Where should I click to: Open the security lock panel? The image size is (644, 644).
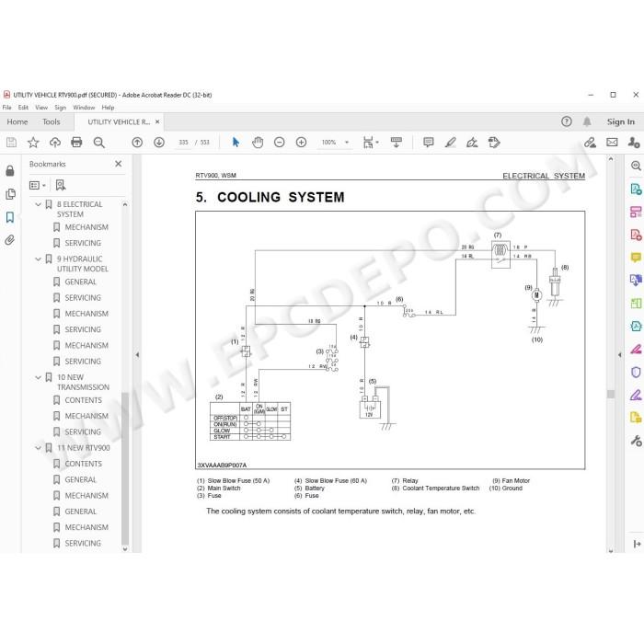click(10, 171)
